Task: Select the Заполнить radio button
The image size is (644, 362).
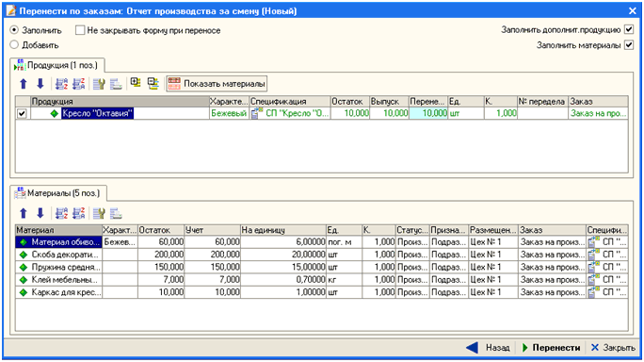Action: pyautogui.click(x=14, y=30)
